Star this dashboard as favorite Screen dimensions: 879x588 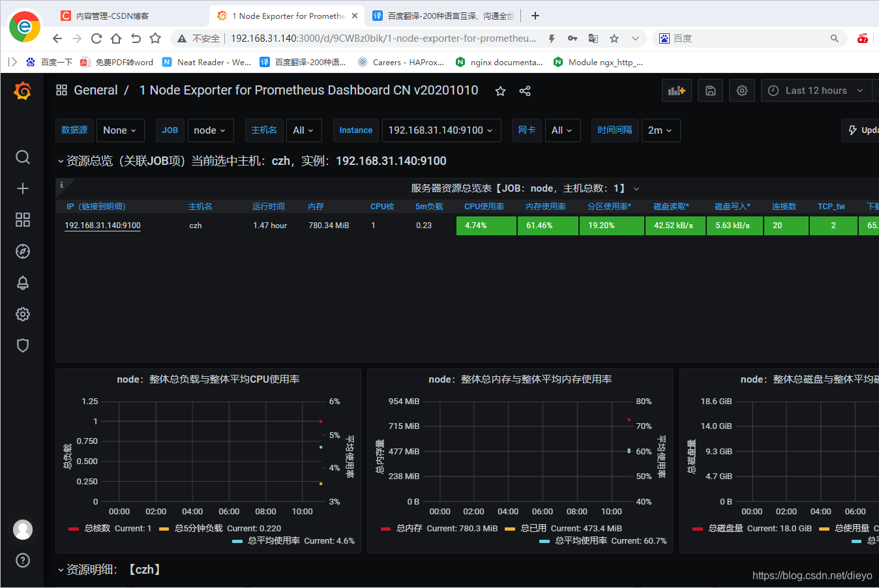coord(500,91)
